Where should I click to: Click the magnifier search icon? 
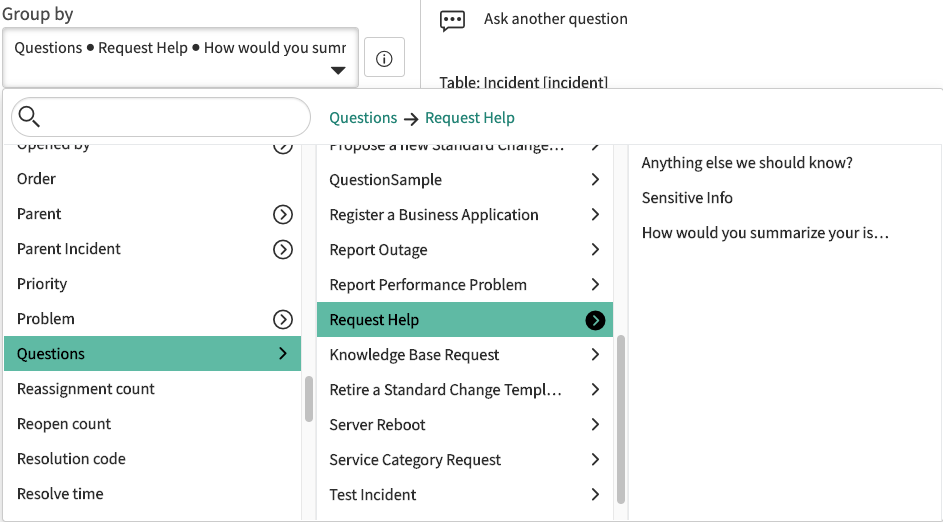(x=29, y=117)
